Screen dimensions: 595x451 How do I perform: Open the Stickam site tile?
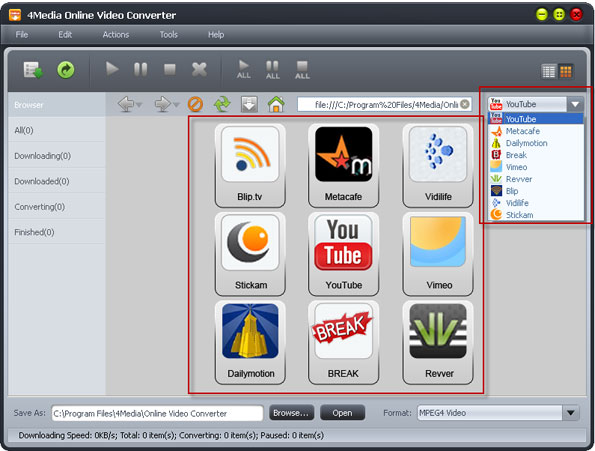[x=250, y=254]
